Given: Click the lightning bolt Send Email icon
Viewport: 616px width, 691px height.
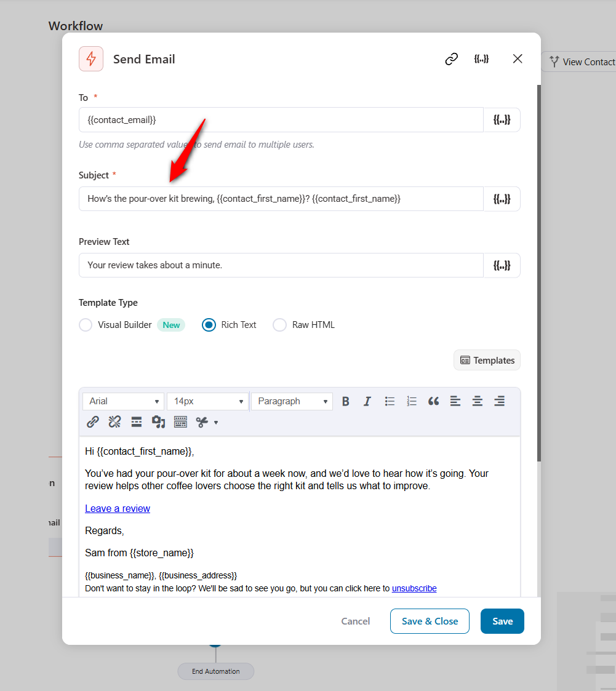Looking at the screenshot, I should pos(91,58).
